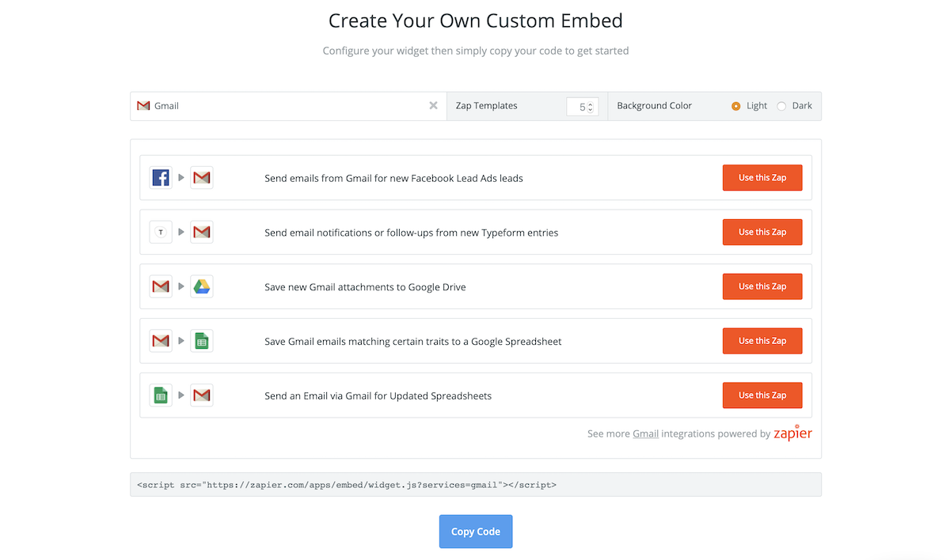The height and width of the screenshot is (560, 950).
Task: Click Google Sheets icon in matching traits row
Action: tap(202, 341)
